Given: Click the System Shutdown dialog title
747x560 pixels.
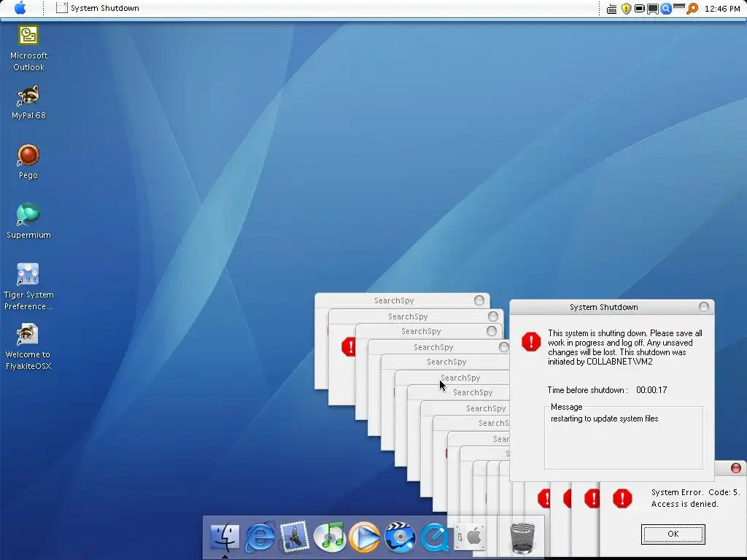Looking at the screenshot, I should pyautogui.click(x=603, y=307).
